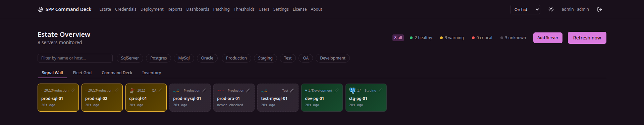644x125 pixels.
Task: Toggle the SqlServer filter chip
Action: coord(130,58)
